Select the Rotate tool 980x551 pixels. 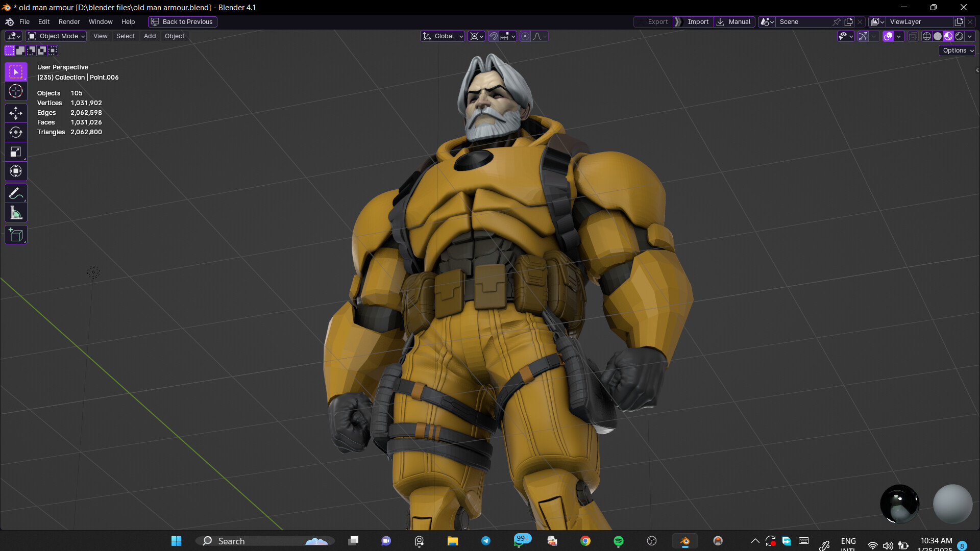(x=16, y=132)
